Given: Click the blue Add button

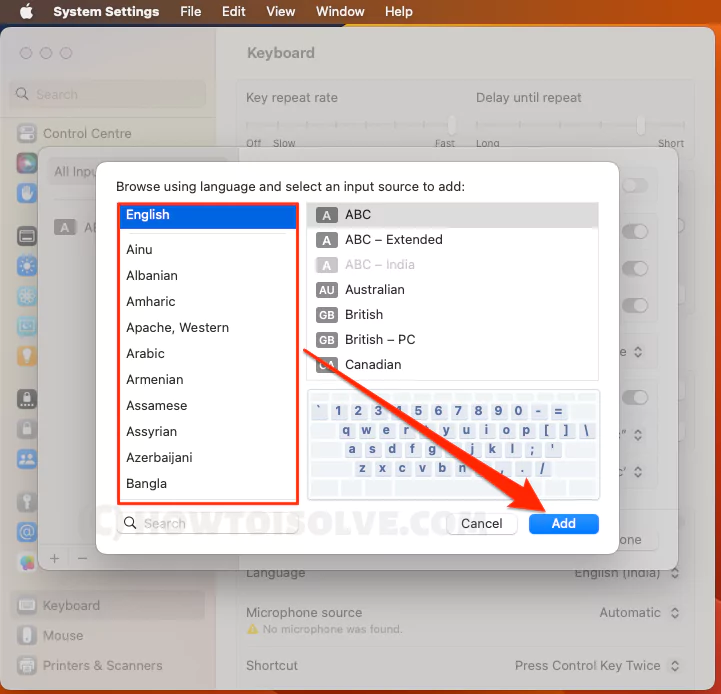Looking at the screenshot, I should click(x=563, y=524).
